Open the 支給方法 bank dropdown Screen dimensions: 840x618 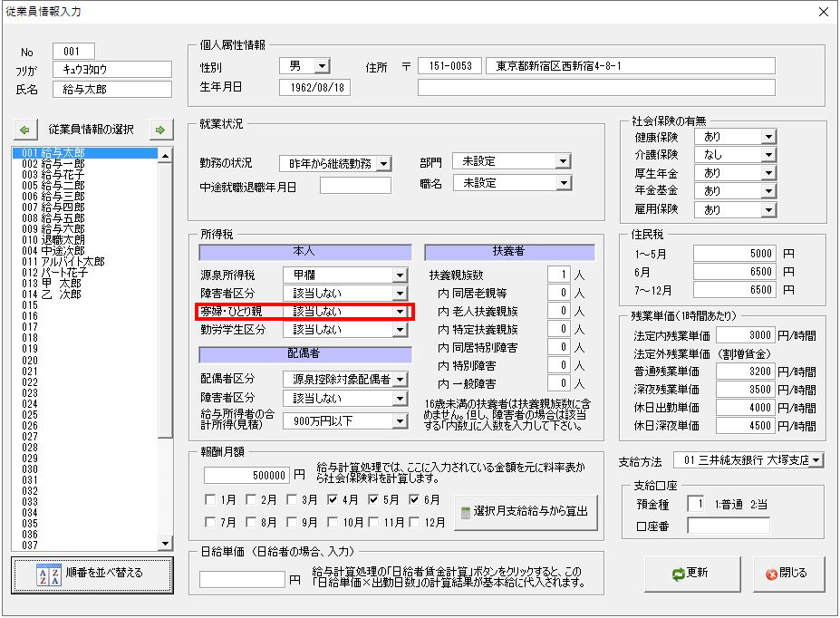click(816, 460)
